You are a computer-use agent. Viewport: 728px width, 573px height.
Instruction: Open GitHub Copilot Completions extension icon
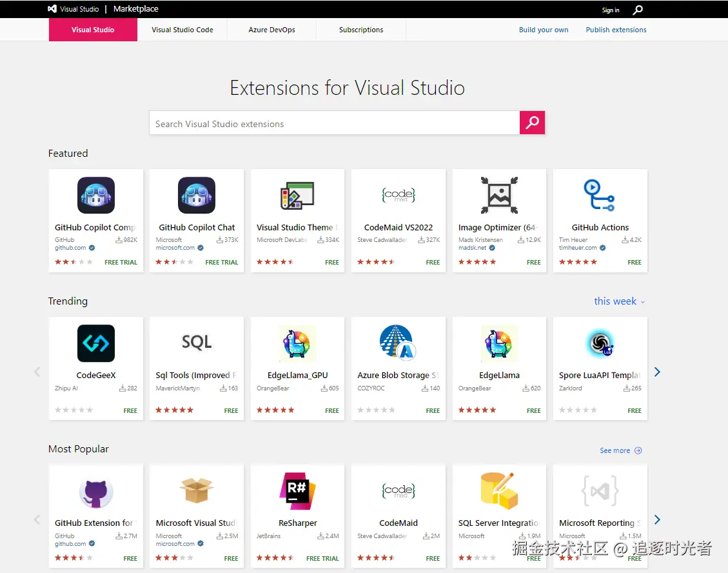(96, 195)
